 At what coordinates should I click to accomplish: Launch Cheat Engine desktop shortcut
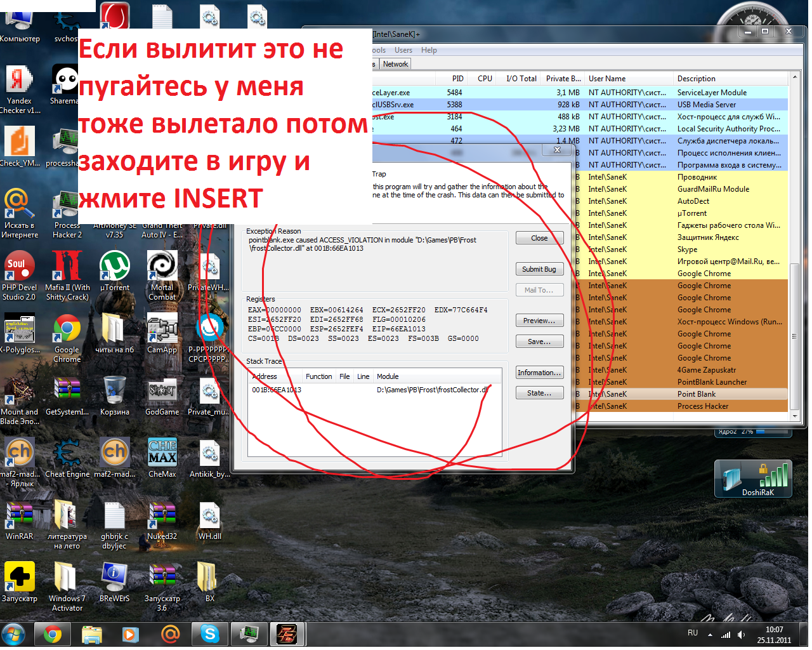[67, 458]
